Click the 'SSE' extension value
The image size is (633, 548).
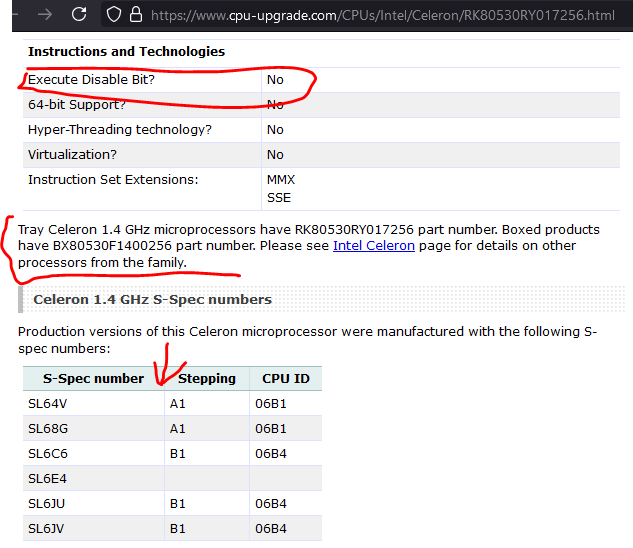pos(279,198)
